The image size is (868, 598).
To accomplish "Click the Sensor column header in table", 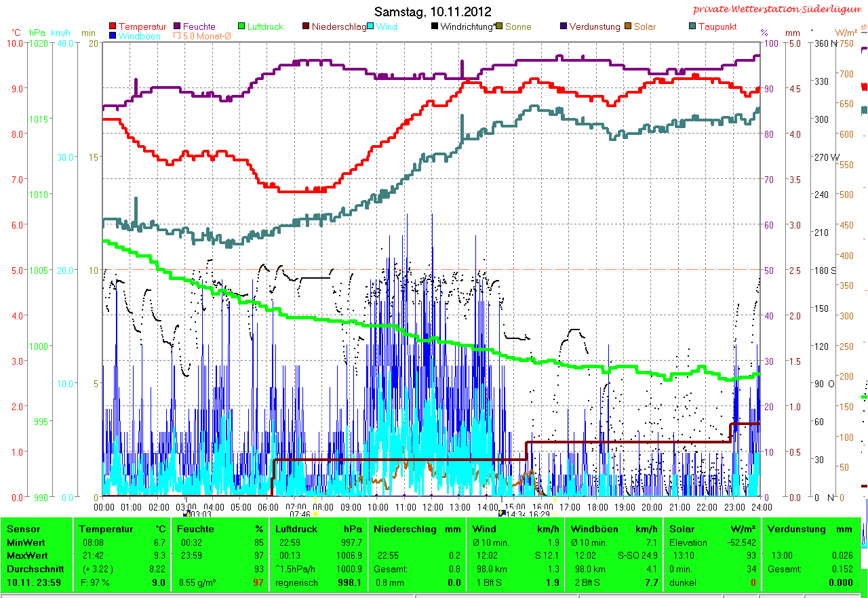I will (x=24, y=529).
